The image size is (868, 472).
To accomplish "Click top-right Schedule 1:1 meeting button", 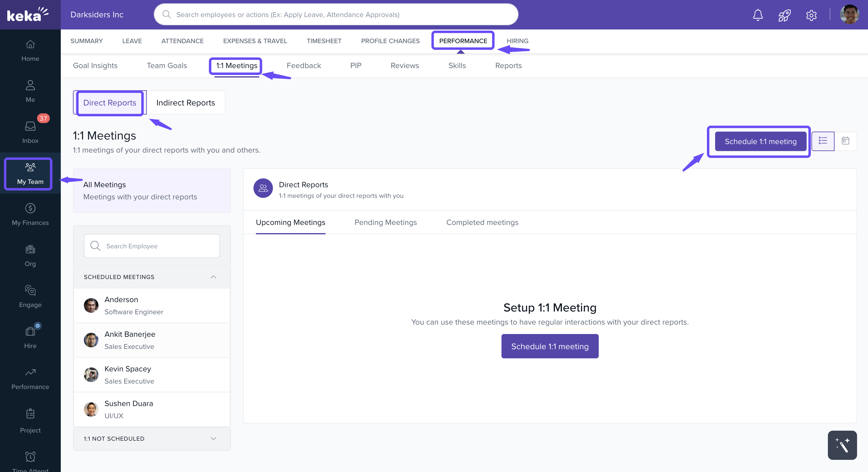I will 760,142.
